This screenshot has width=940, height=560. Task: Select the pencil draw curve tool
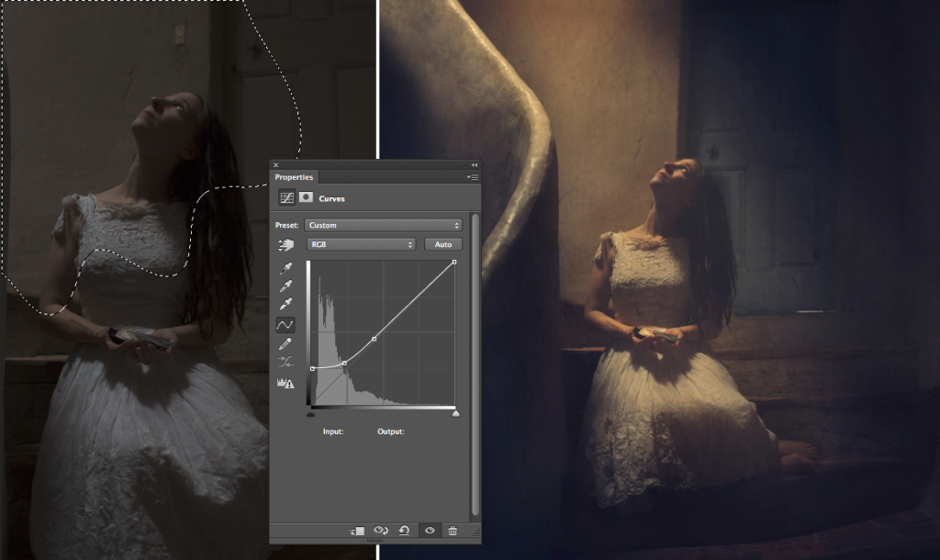tap(285, 343)
